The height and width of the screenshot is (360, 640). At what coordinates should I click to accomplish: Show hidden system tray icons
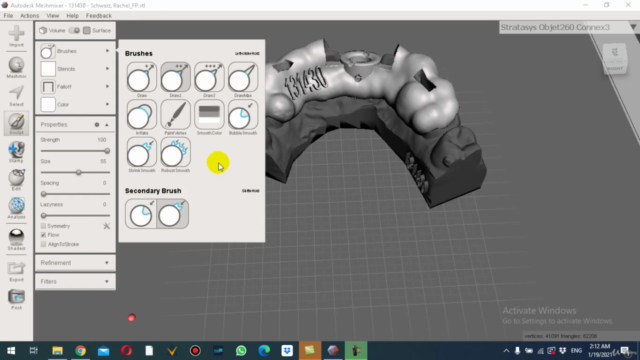(x=506, y=351)
